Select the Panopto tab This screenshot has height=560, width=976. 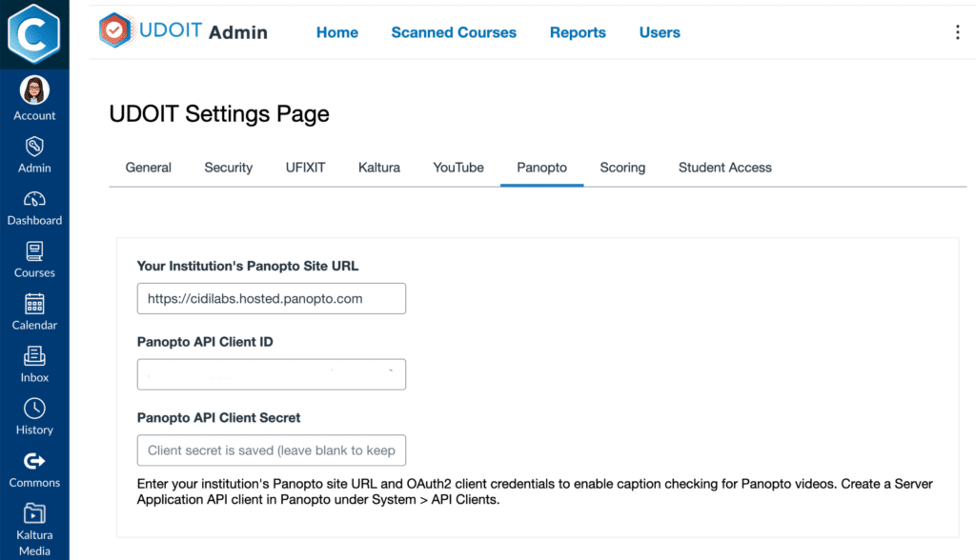[541, 168]
